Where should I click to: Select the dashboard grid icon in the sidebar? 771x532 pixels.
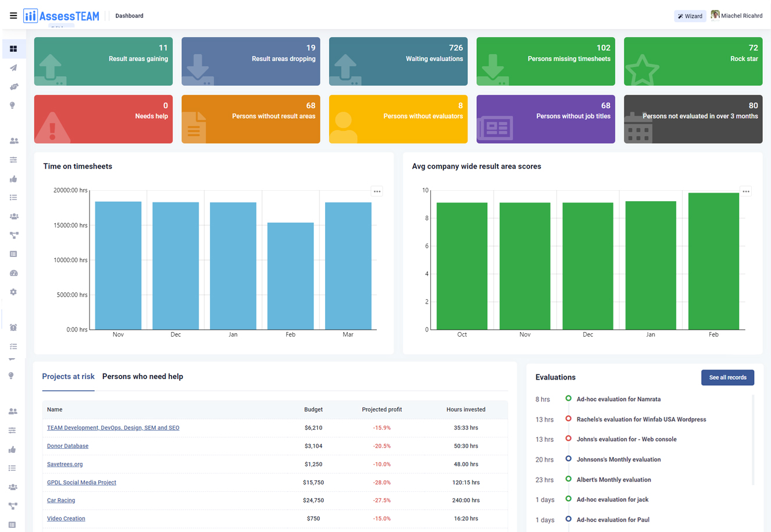click(x=13, y=49)
